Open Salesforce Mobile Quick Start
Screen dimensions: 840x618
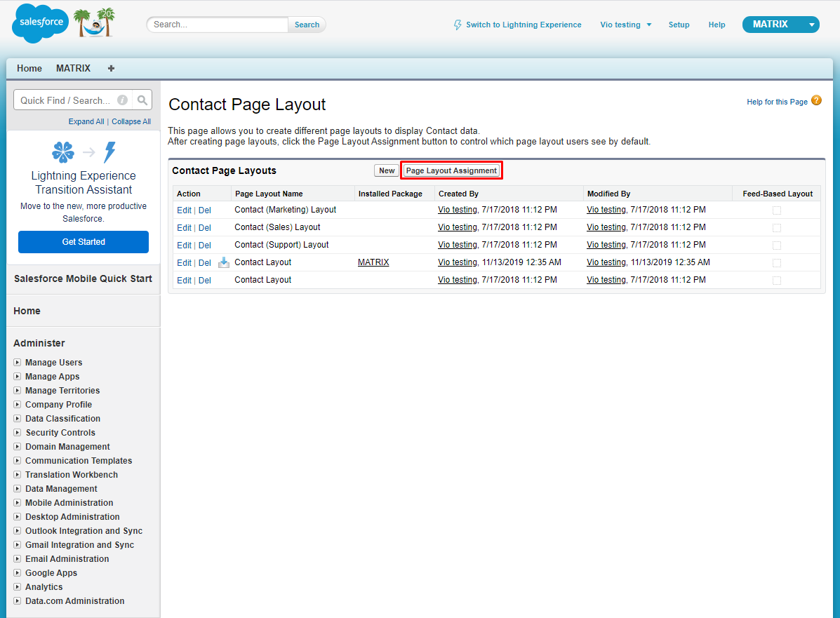pos(83,278)
